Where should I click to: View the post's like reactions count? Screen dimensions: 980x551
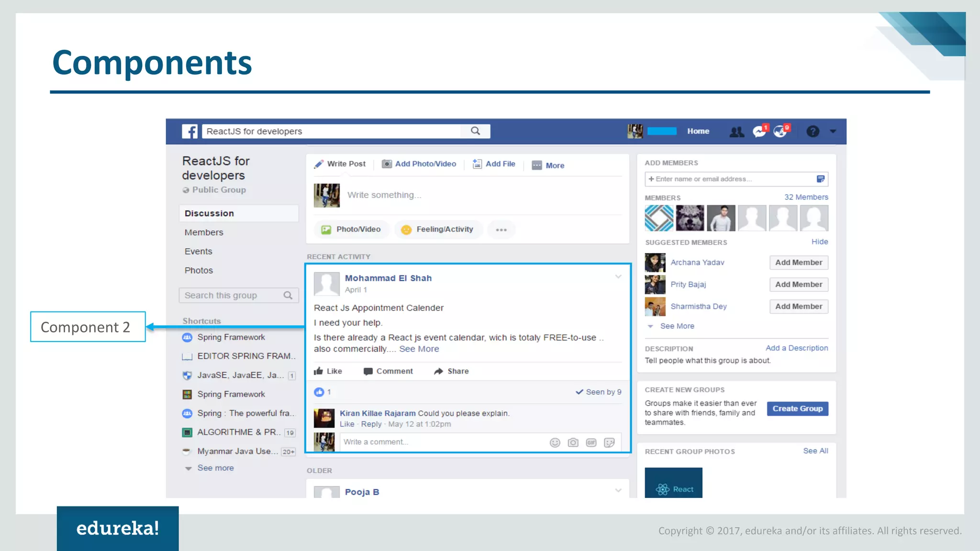pos(323,392)
